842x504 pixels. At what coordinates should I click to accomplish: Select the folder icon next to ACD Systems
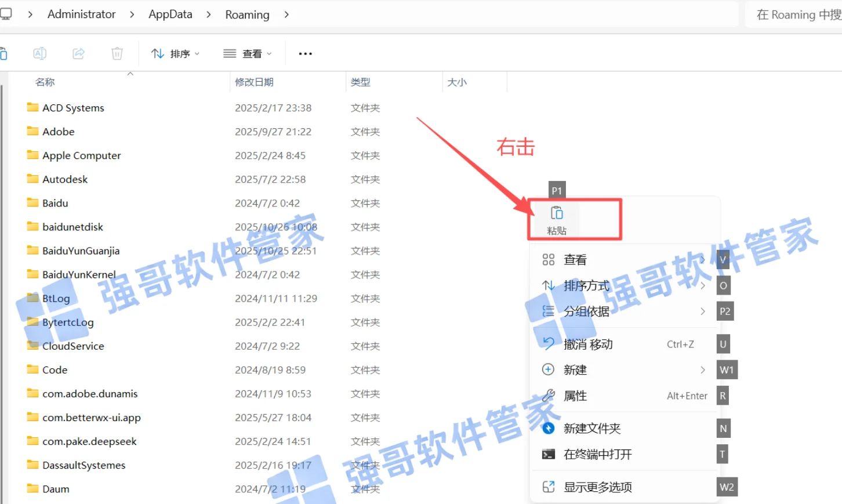33,107
